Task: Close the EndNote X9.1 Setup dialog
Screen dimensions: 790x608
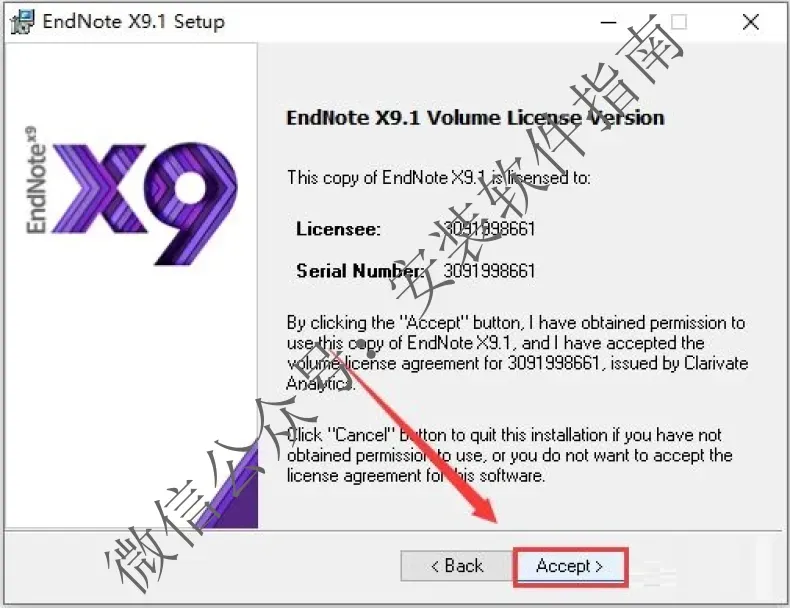Action: (x=751, y=22)
